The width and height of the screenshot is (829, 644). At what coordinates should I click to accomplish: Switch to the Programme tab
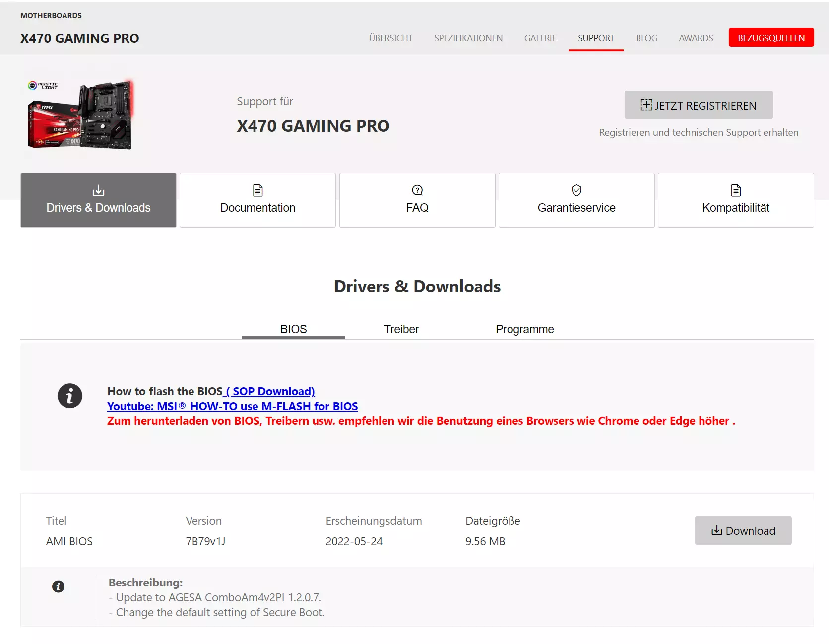click(x=525, y=329)
